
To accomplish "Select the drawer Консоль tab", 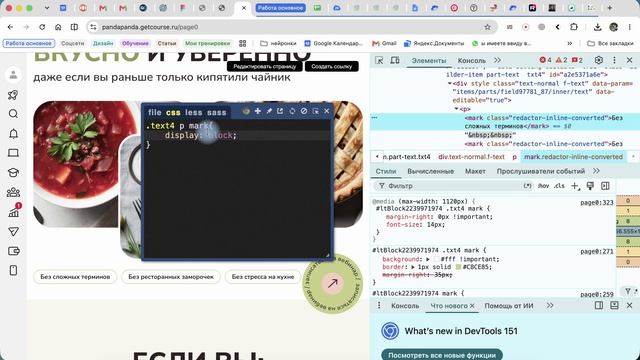I will pos(405,306).
